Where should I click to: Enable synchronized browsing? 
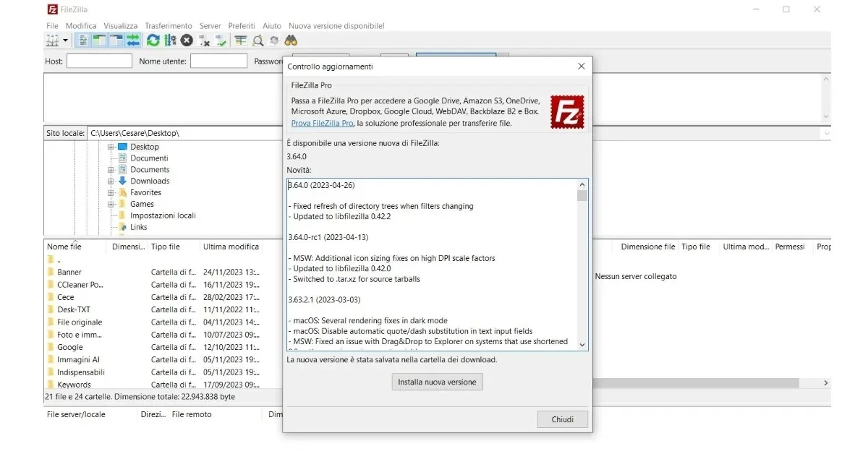pyautogui.click(x=273, y=40)
